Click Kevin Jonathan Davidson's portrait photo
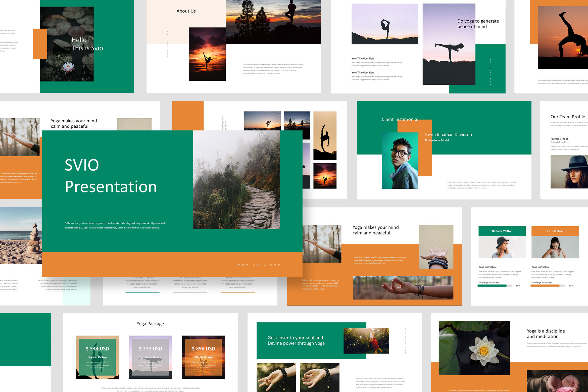Viewport: 588px width, 392px height. pyautogui.click(x=400, y=161)
